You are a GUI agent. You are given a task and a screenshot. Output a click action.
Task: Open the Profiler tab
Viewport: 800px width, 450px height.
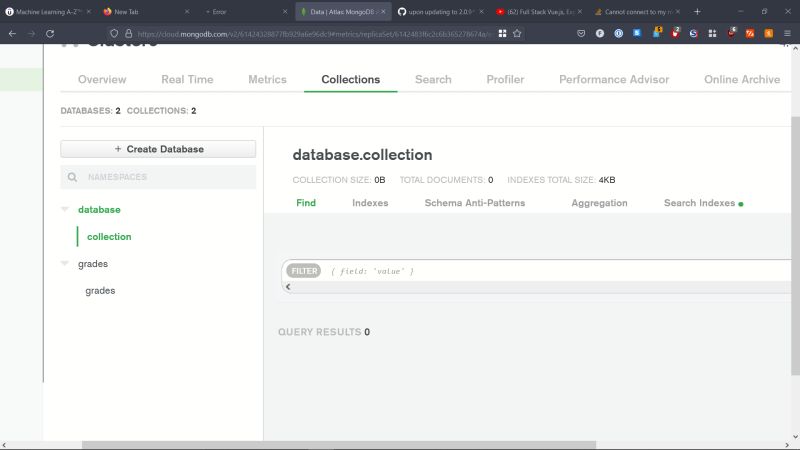[x=505, y=80]
